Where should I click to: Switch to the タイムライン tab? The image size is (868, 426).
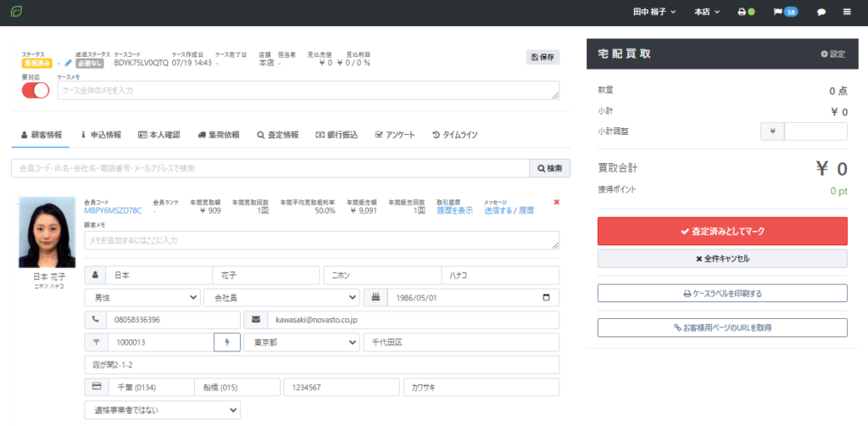[454, 135]
